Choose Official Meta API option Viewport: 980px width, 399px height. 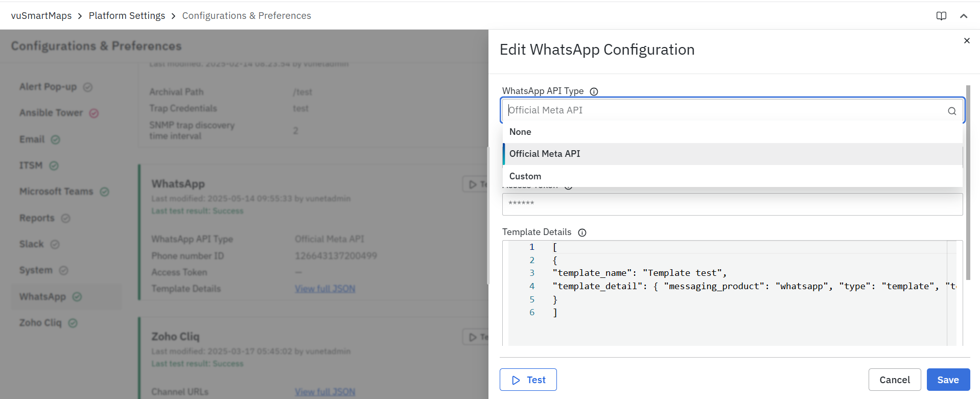tap(545, 154)
